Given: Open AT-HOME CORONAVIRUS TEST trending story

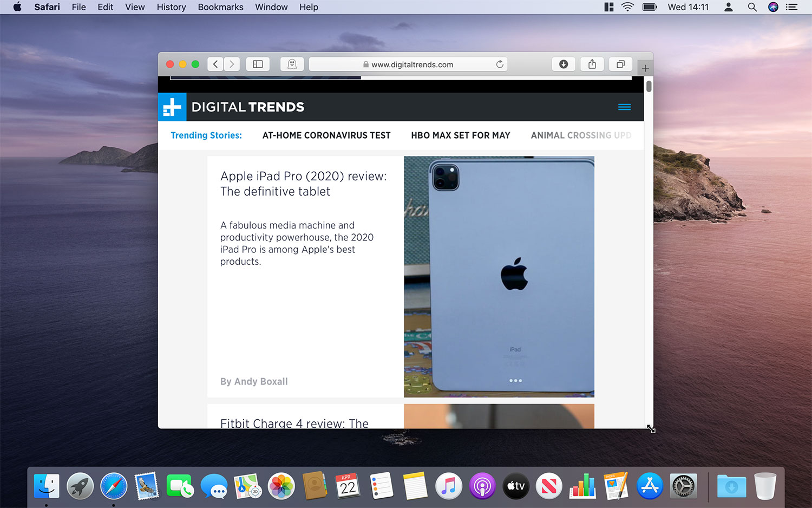Looking at the screenshot, I should [x=326, y=135].
